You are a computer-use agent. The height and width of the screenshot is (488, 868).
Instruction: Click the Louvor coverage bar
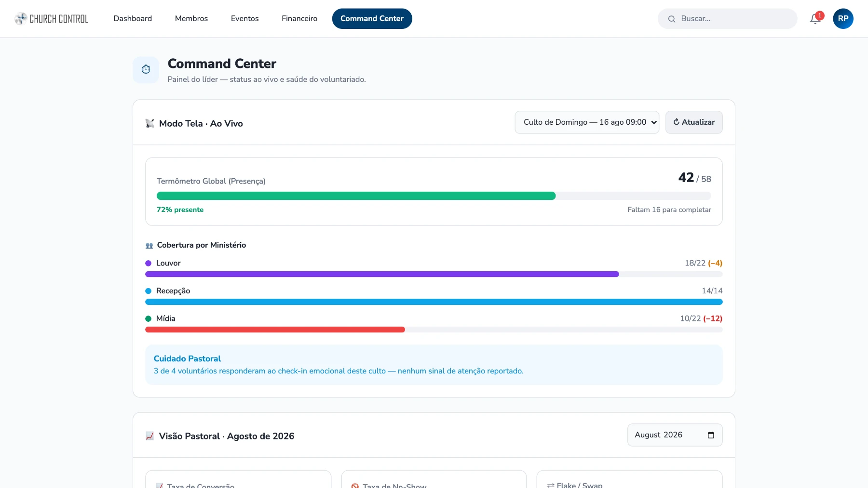pyautogui.click(x=434, y=274)
